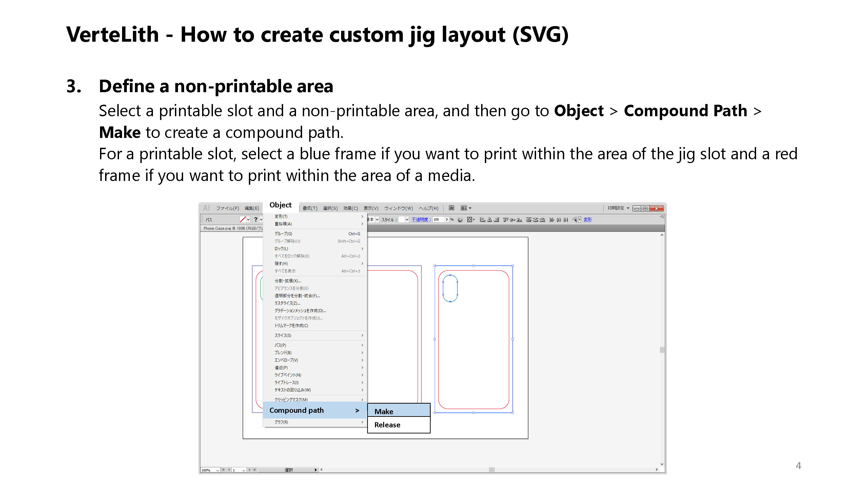This screenshot has width=868, height=488.
Task: Click the Bridge (Br) icon
Action: coord(451,208)
